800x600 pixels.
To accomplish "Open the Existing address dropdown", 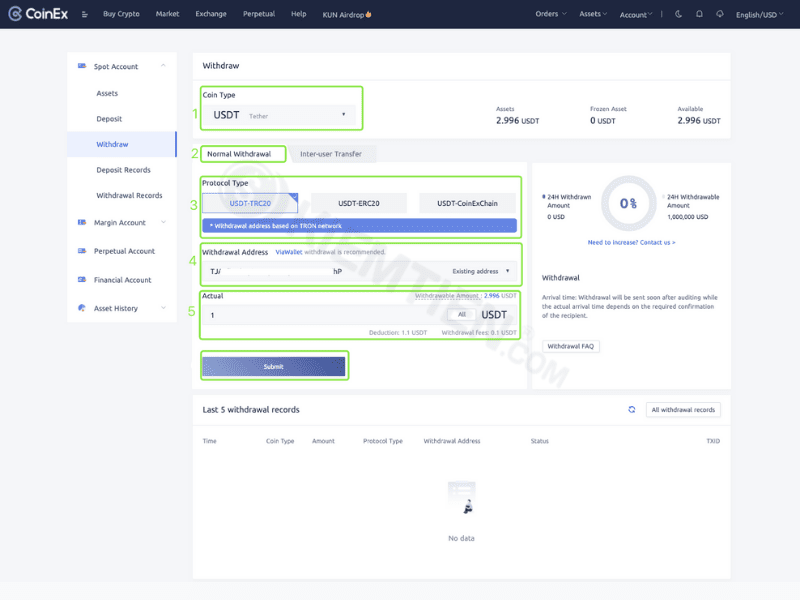I will 481,271.
